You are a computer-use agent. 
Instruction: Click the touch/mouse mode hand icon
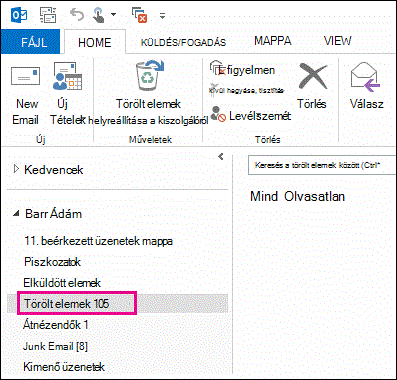(x=99, y=15)
